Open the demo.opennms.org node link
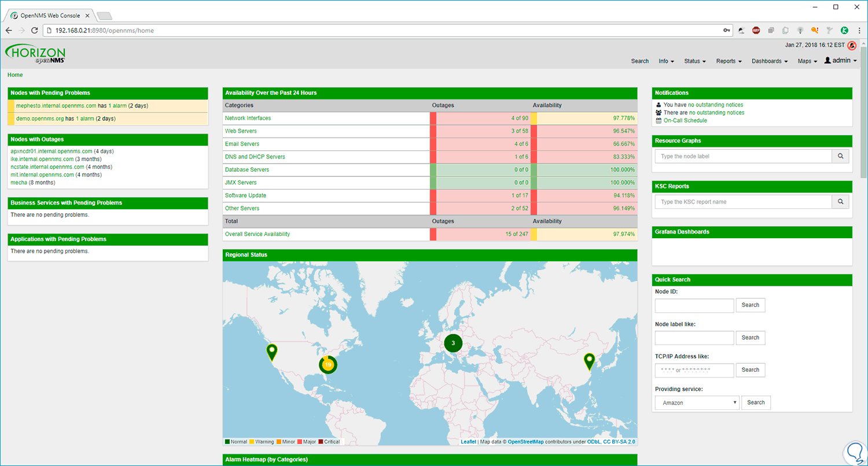Screen dimensions: 868x466 (x=40, y=119)
